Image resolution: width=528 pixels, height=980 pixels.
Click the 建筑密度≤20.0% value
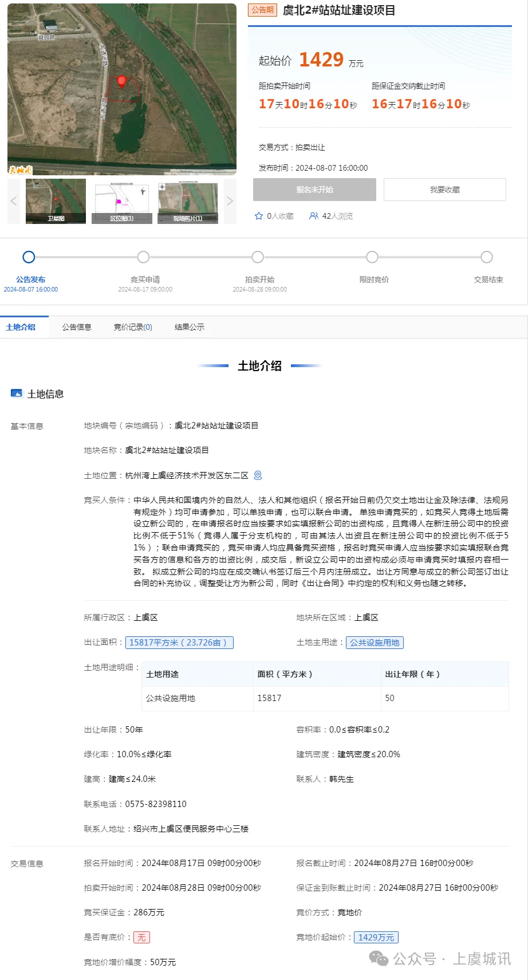click(369, 754)
